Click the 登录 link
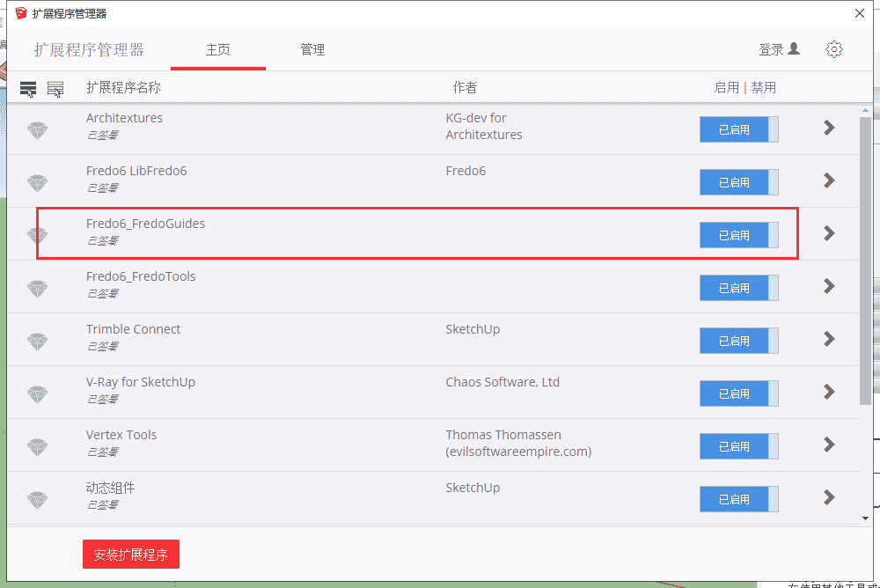The image size is (880, 588). click(772, 49)
